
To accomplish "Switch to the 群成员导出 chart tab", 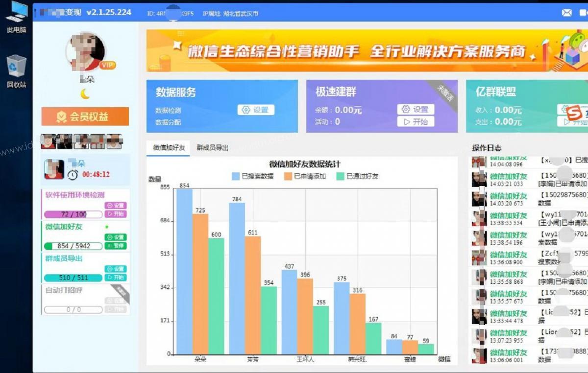I will click(212, 147).
